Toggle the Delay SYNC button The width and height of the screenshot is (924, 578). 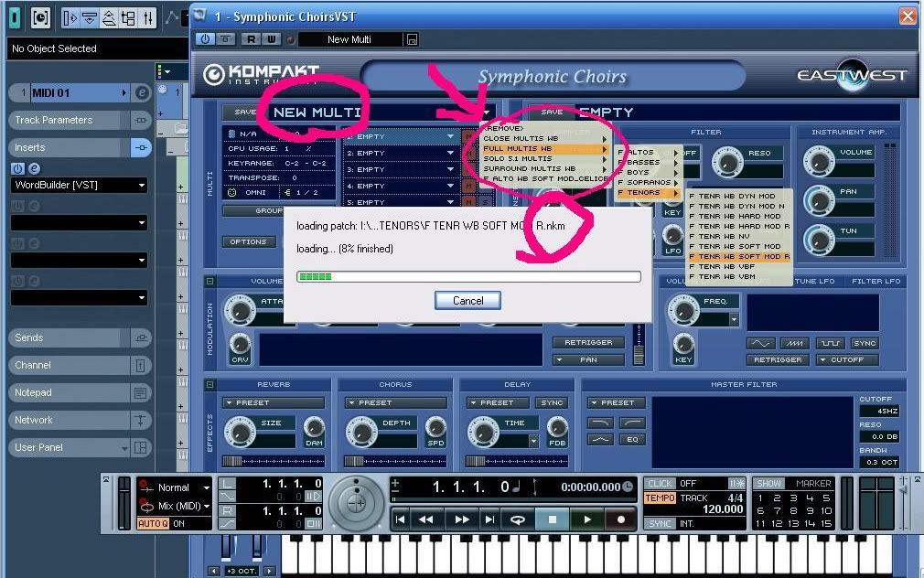553,403
